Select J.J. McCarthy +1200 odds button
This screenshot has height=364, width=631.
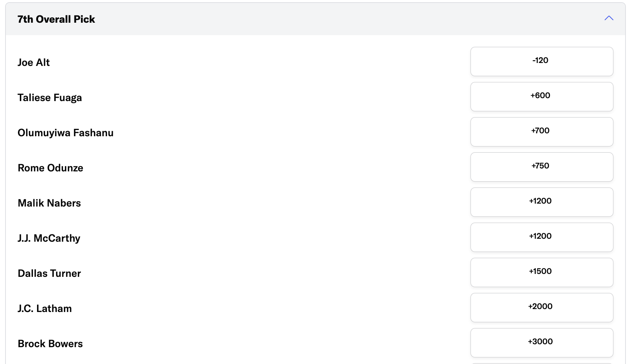542,237
